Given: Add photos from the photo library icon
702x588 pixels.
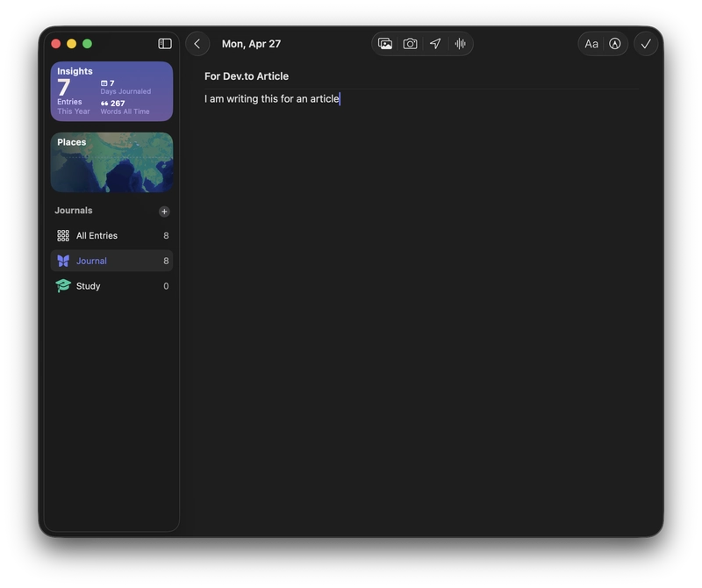Looking at the screenshot, I should [x=385, y=43].
